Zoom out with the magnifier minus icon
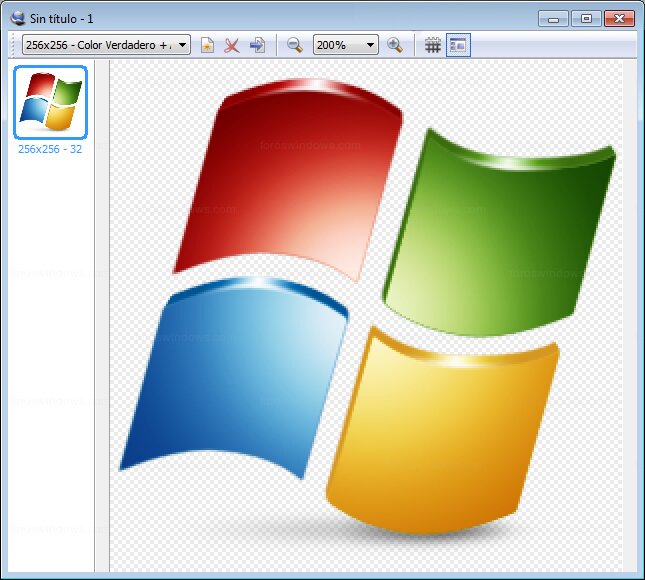Image resolution: width=645 pixels, height=580 pixels. click(x=295, y=45)
